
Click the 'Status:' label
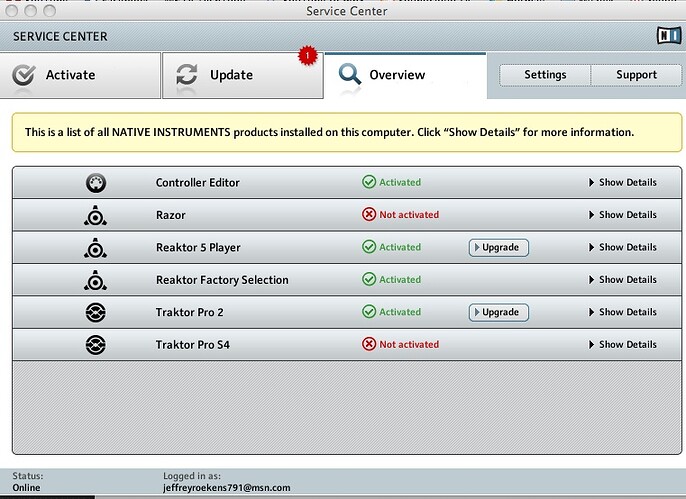coord(28,476)
